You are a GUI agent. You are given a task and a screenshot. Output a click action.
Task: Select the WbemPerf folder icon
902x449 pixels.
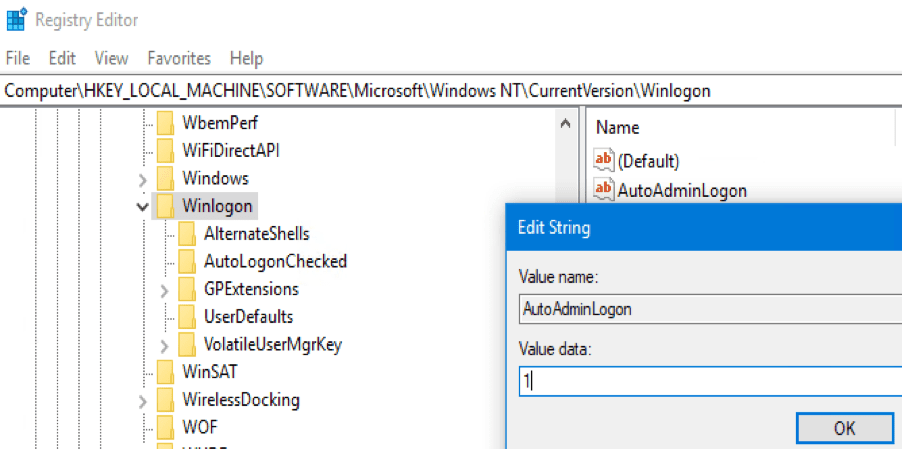[165, 123]
